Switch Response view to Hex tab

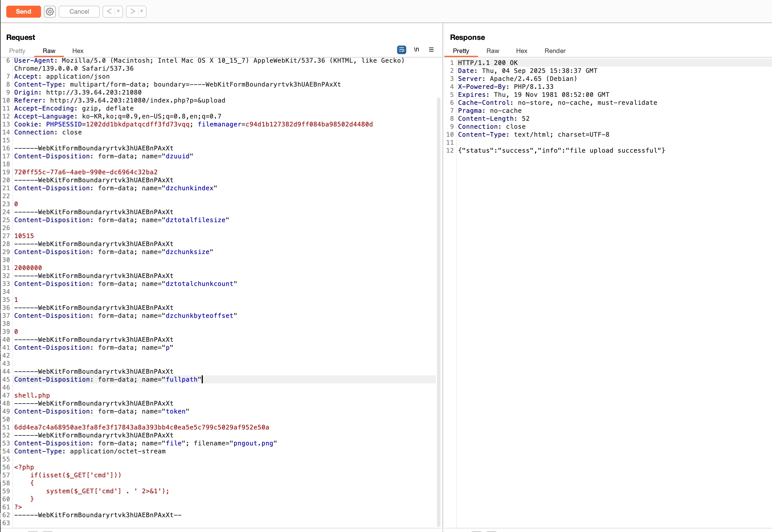tap(521, 51)
